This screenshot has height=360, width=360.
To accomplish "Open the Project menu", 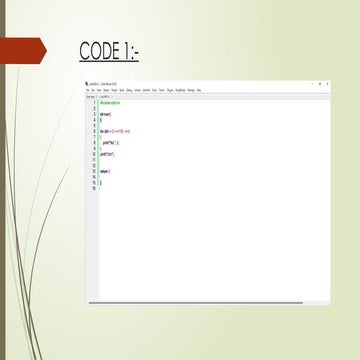I will (x=114, y=90).
